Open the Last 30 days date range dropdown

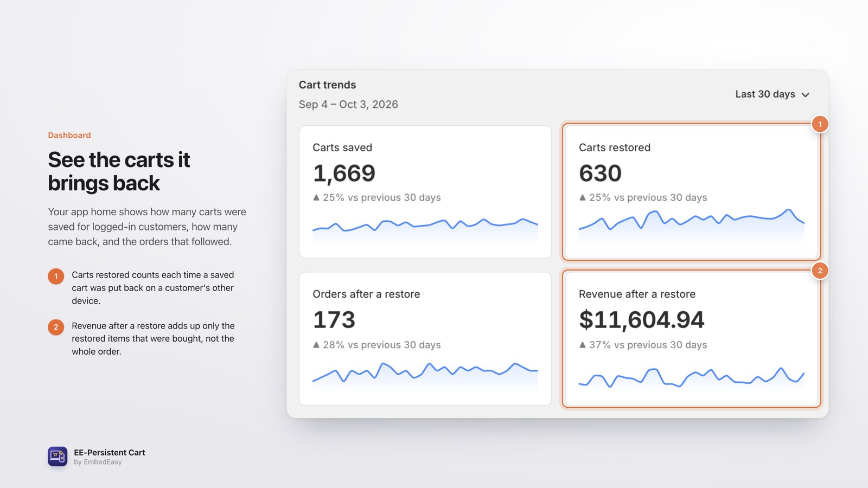pos(773,94)
